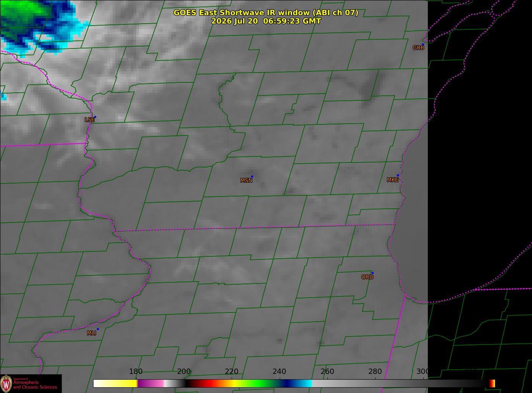The width and height of the screenshot is (532, 393).
Task: Click the LSE station marker label
Action: coord(90,119)
